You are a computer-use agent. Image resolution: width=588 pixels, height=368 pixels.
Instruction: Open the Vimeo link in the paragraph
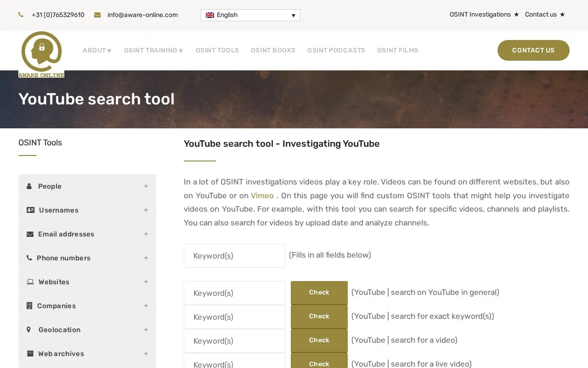[x=262, y=195]
